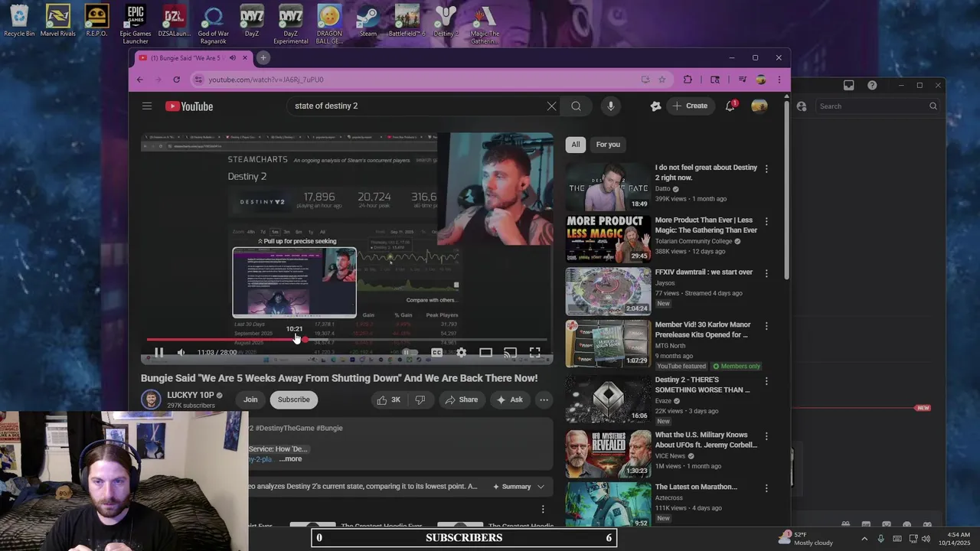This screenshot has width=980, height=551.
Task: Start voice search with the microphone icon
Action: click(x=610, y=106)
